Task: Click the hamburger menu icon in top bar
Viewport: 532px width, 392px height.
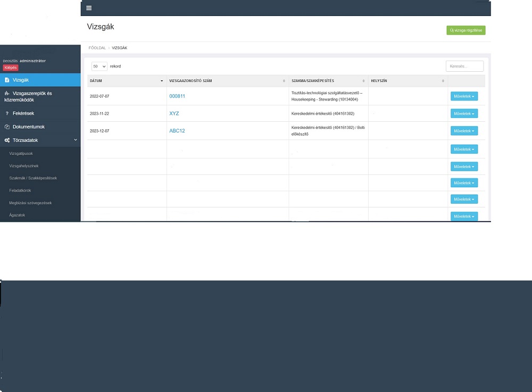Action: point(89,8)
